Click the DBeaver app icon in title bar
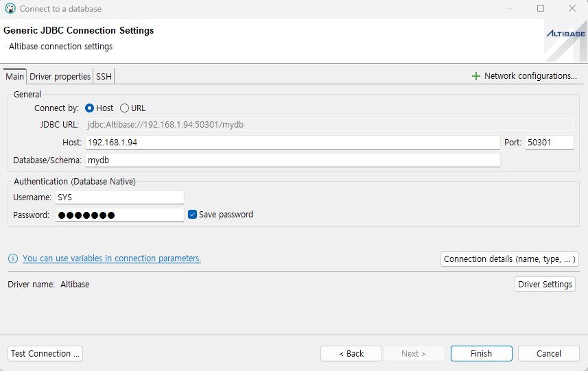The width and height of the screenshot is (588, 371). (10, 9)
